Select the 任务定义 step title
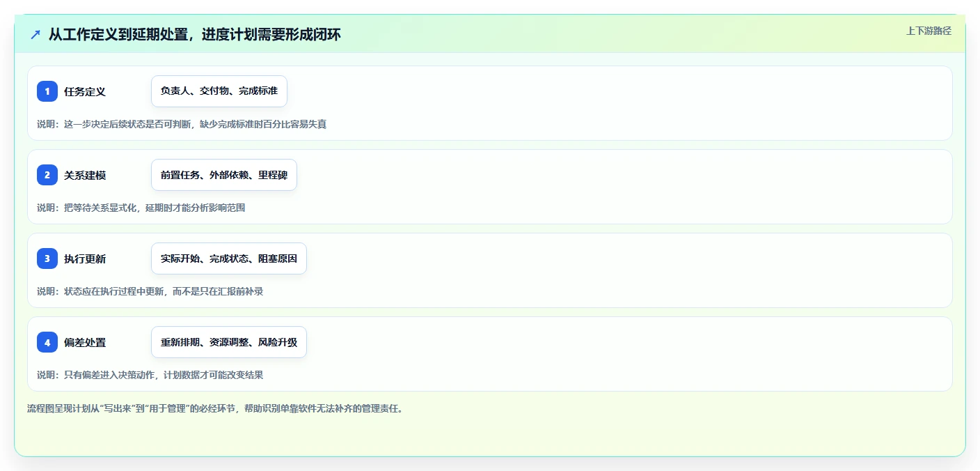Image resolution: width=980 pixels, height=471 pixels. coord(85,91)
